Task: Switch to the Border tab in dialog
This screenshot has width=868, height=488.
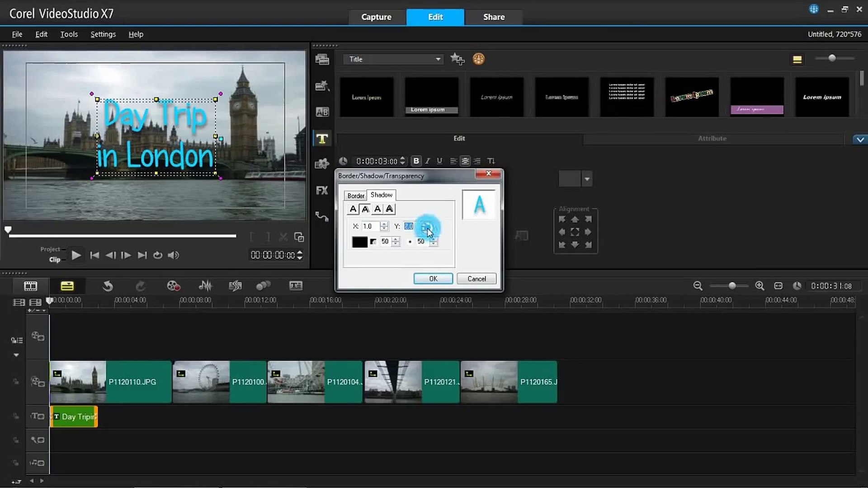Action: tap(356, 196)
